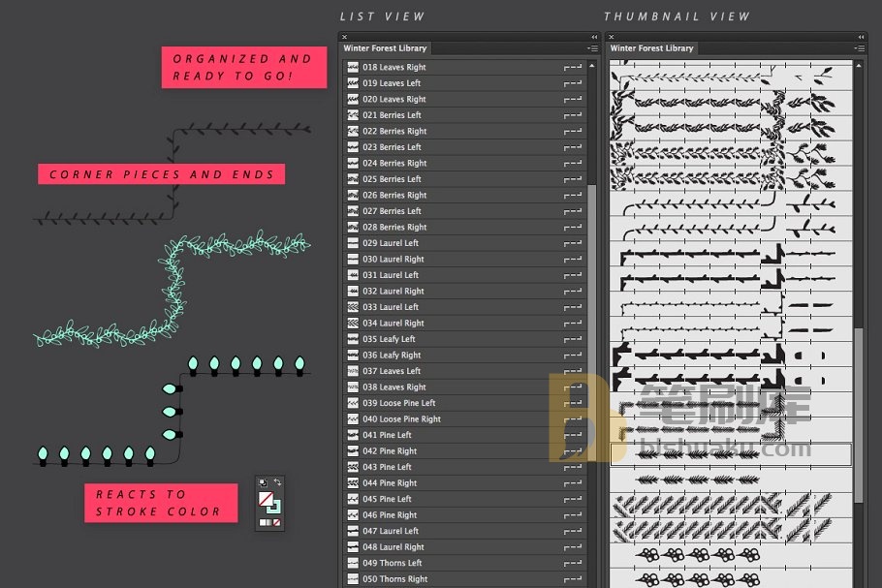Close the list view brush library panel
Image resolution: width=882 pixels, height=588 pixels.
(x=345, y=37)
